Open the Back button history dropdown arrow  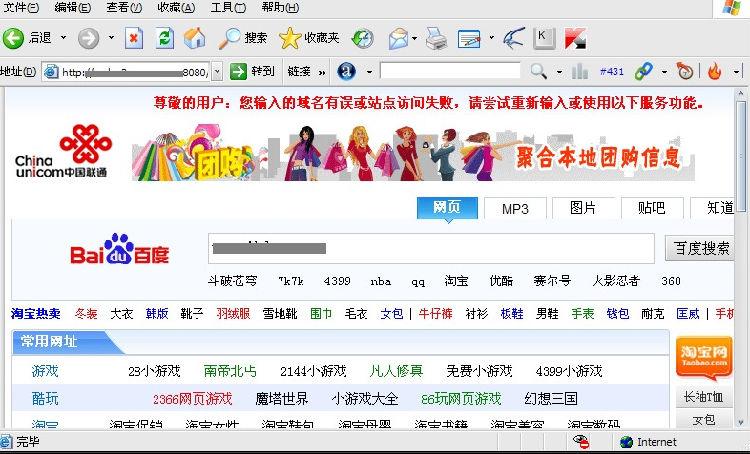63,38
